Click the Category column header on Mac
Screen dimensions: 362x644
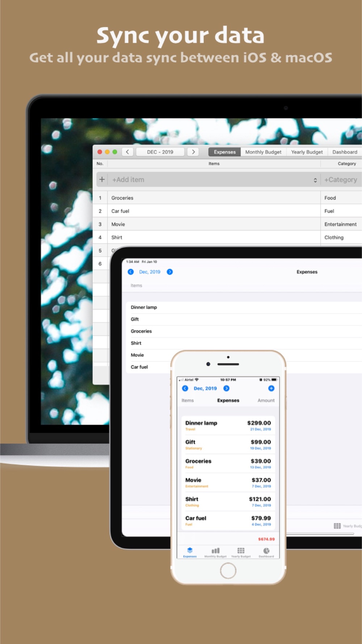(346, 163)
